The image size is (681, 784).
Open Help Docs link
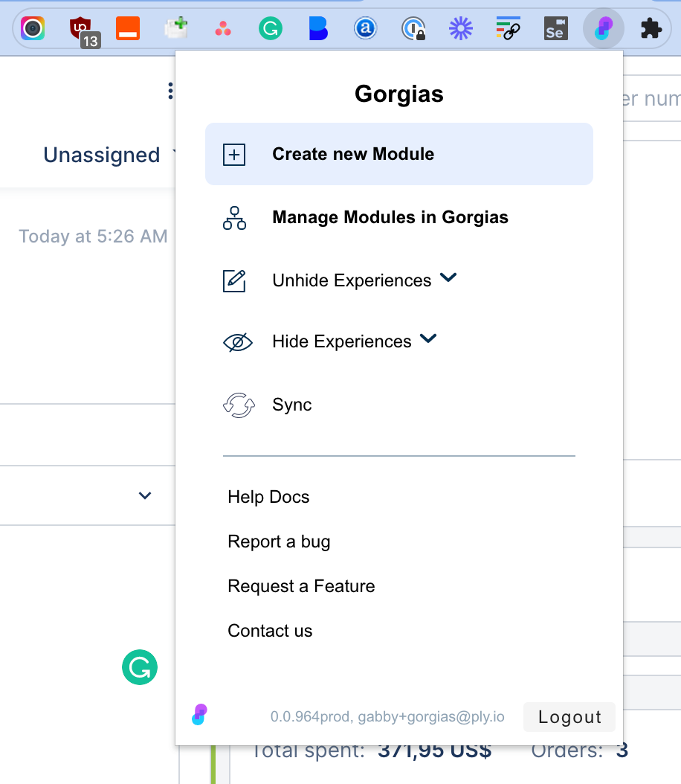pos(269,497)
